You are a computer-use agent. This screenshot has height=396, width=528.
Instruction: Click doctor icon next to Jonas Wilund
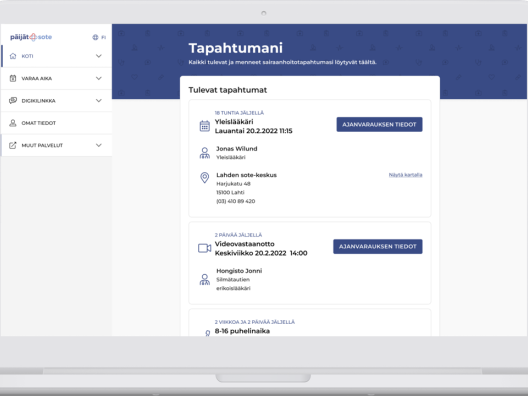[x=204, y=153]
